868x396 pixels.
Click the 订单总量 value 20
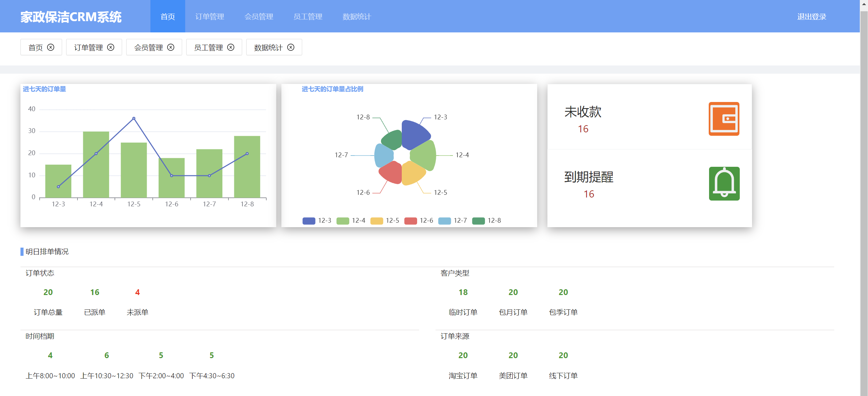(x=48, y=292)
